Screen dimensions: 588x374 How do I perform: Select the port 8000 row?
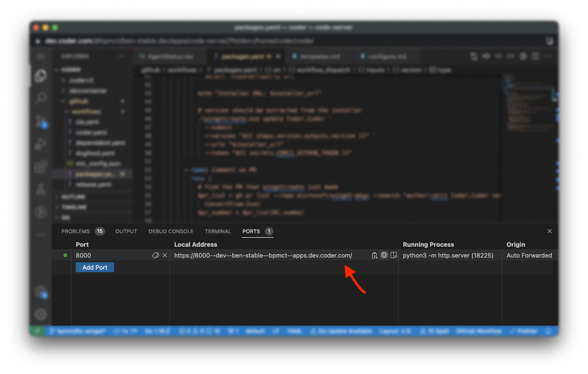[305, 255]
